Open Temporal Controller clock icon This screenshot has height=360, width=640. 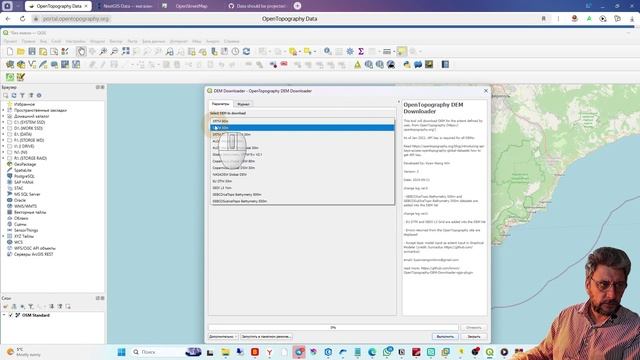(236, 51)
